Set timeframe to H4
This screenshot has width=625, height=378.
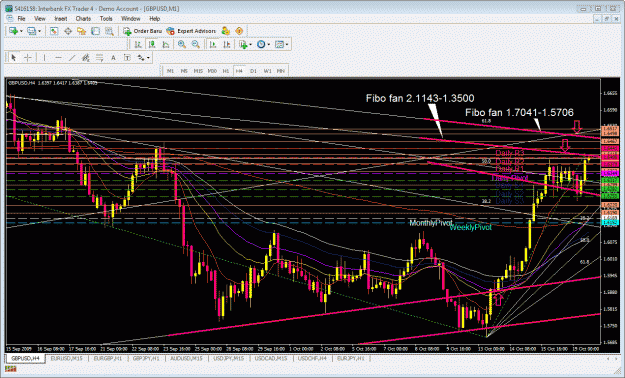pos(239,71)
